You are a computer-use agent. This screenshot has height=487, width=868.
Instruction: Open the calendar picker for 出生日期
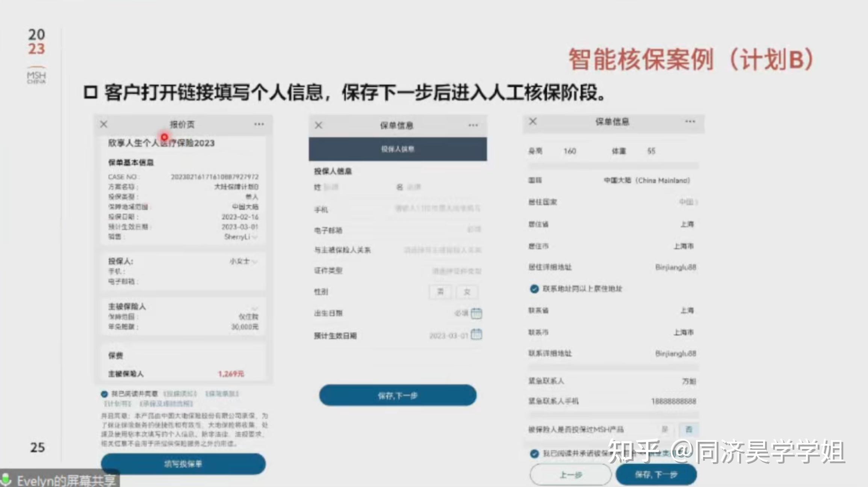pos(476,313)
